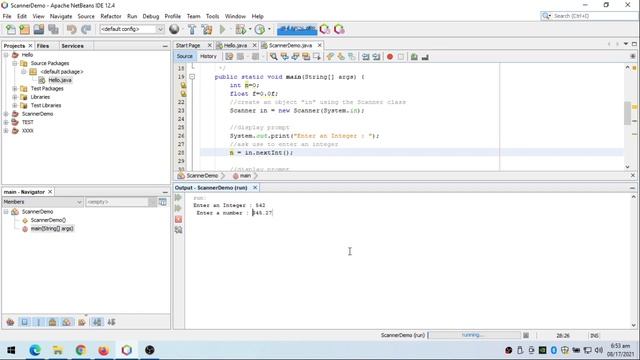Toggle Show Inherited Members in Navigator
Screen dimensions: 640x360
[x=10, y=322]
